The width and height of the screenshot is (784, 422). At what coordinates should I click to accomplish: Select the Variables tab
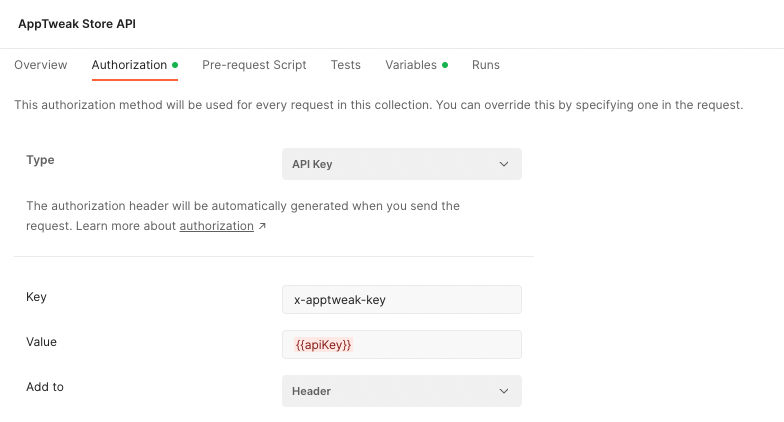pos(411,65)
